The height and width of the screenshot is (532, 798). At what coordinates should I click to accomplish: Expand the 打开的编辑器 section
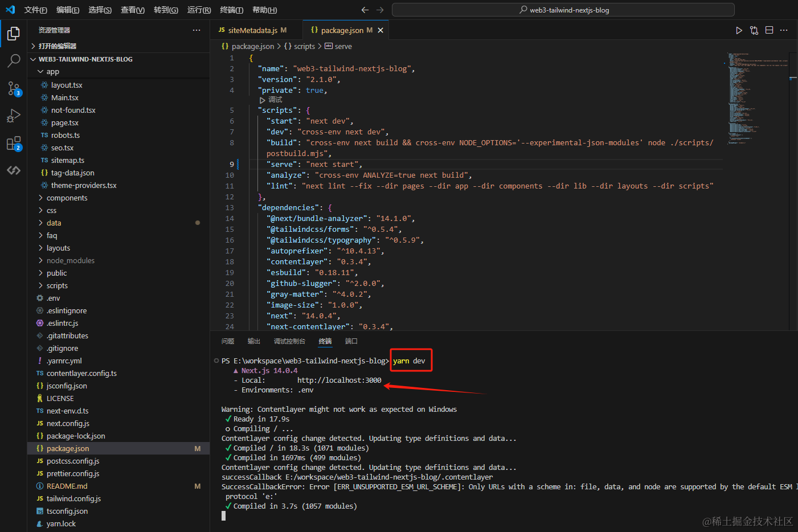tap(118, 46)
